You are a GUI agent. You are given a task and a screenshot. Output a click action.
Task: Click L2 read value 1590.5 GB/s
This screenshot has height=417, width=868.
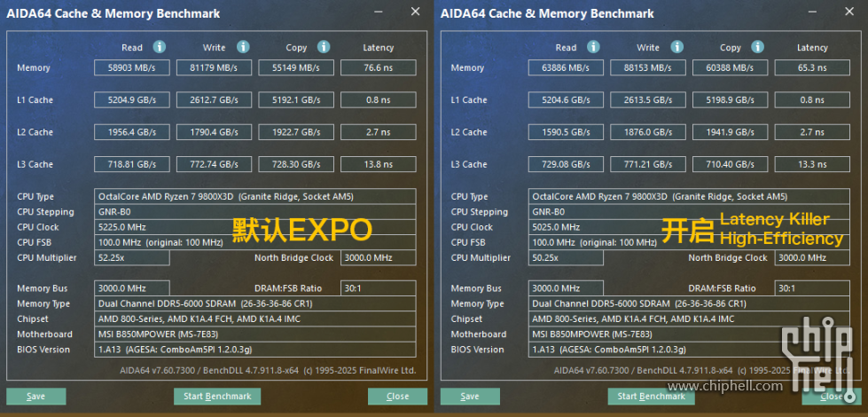[x=566, y=132]
